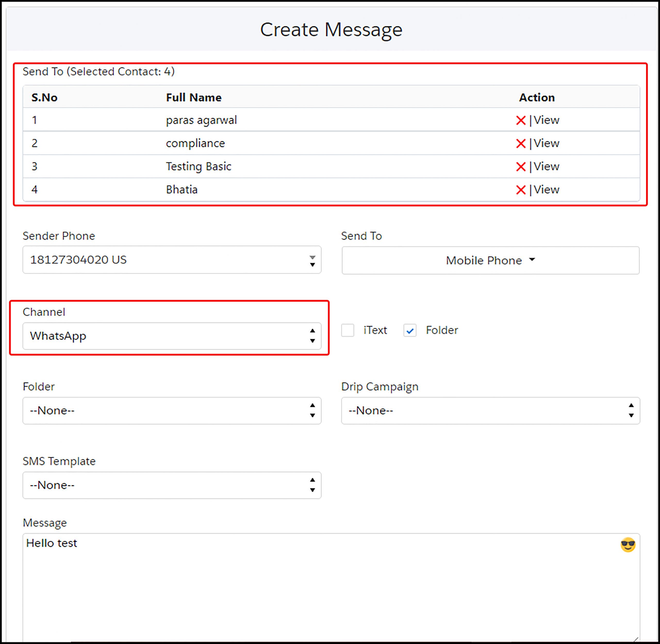
Task: Expand the Drip Campaign dropdown
Action: (491, 411)
